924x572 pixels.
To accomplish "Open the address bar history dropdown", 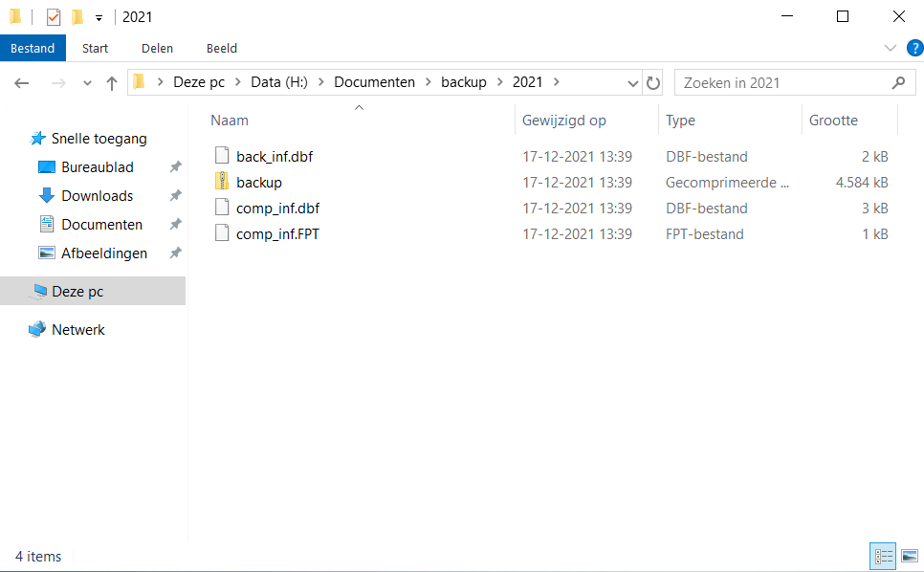I will point(632,83).
